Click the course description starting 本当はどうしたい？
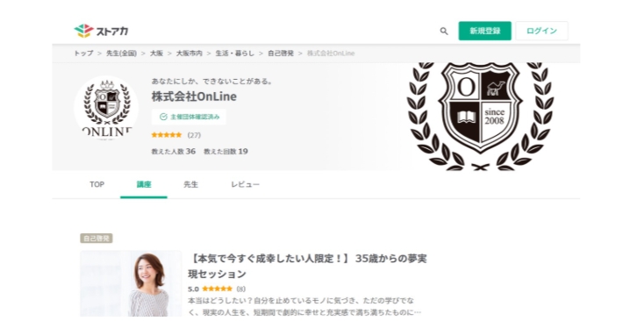Screen dimensions: 644x321 (x=304, y=307)
